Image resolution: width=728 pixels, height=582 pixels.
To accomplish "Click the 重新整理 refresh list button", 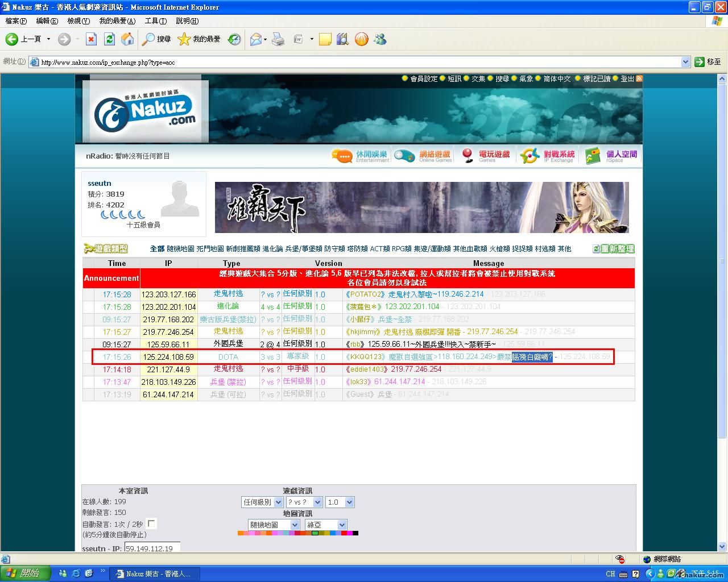I will (x=614, y=249).
